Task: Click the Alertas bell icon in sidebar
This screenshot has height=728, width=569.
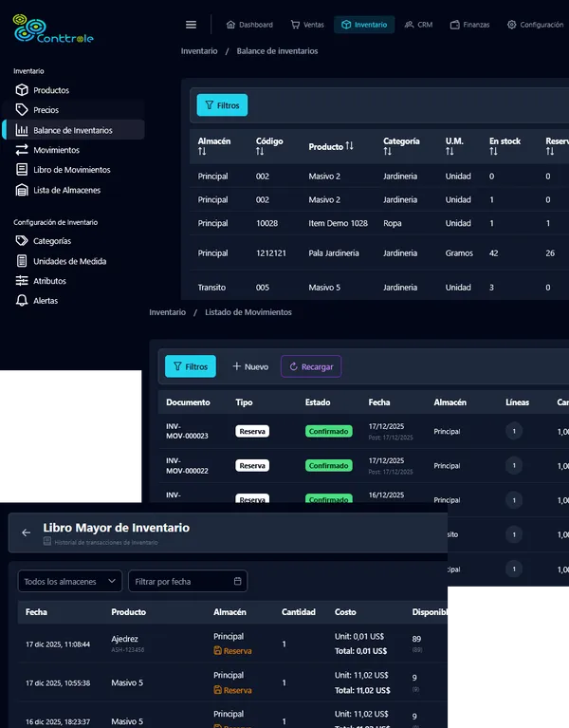Action: click(x=22, y=301)
